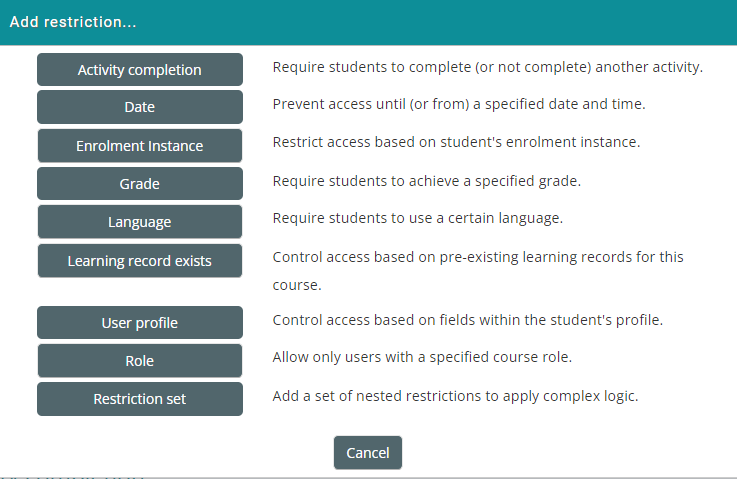Add a Grade restriction
Viewport: 737px width, 479px height.
click(x=140, y=184)
